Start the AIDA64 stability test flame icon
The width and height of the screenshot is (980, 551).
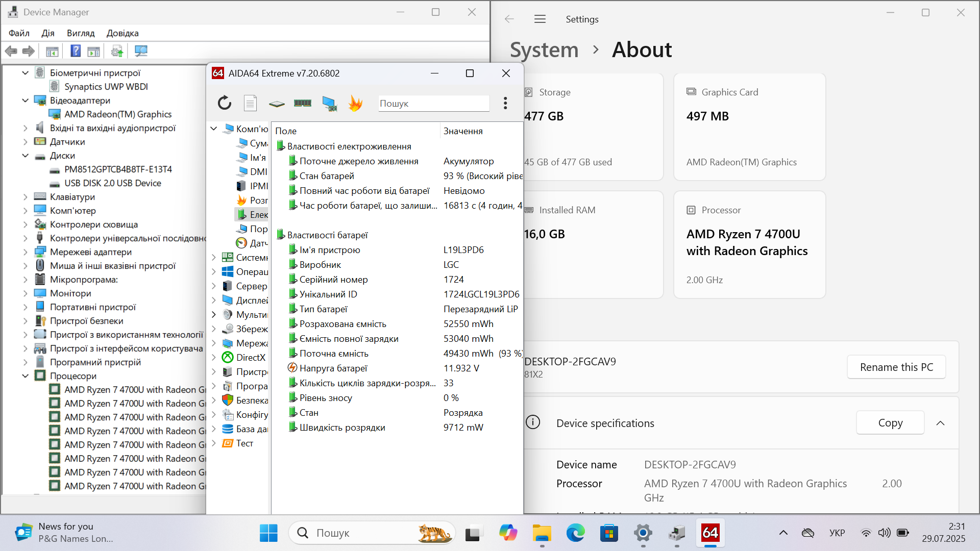355,103
